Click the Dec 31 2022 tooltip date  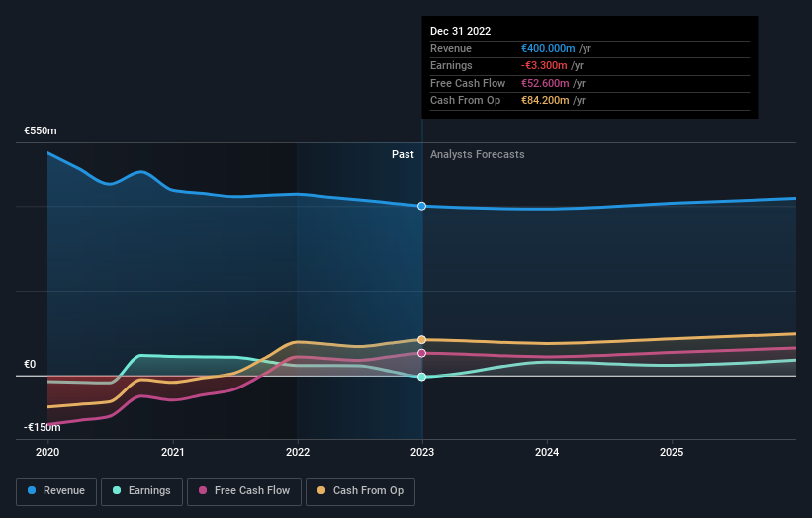point(460,31)
